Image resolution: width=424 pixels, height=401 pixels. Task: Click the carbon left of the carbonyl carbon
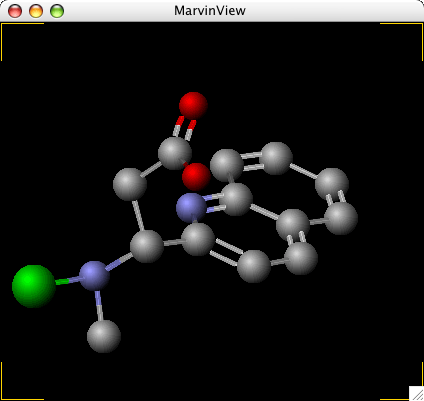point(130,185)
